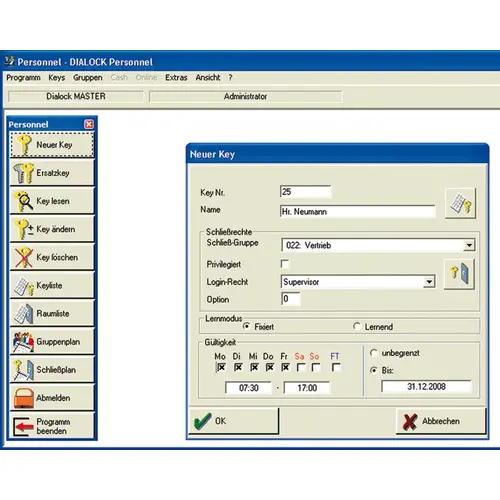The image size is (500, 500).
Task: Click the key-and-door icon button beside Login-Recht
Action: (x=459, y=274)
